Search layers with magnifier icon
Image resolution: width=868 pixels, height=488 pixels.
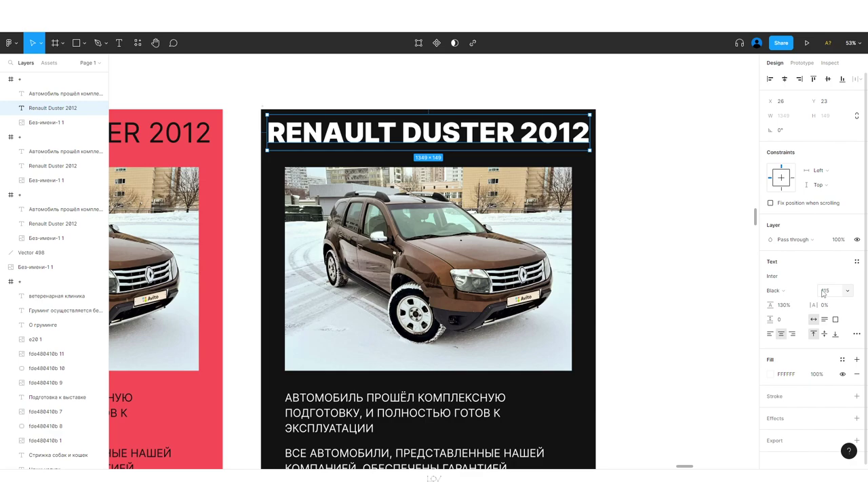pos(11,63)
